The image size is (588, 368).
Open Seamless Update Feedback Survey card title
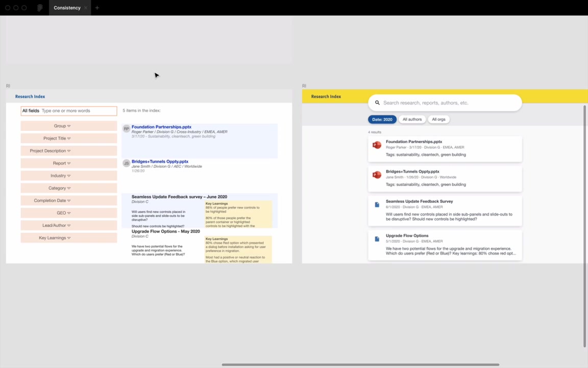[x=419, y=201]
